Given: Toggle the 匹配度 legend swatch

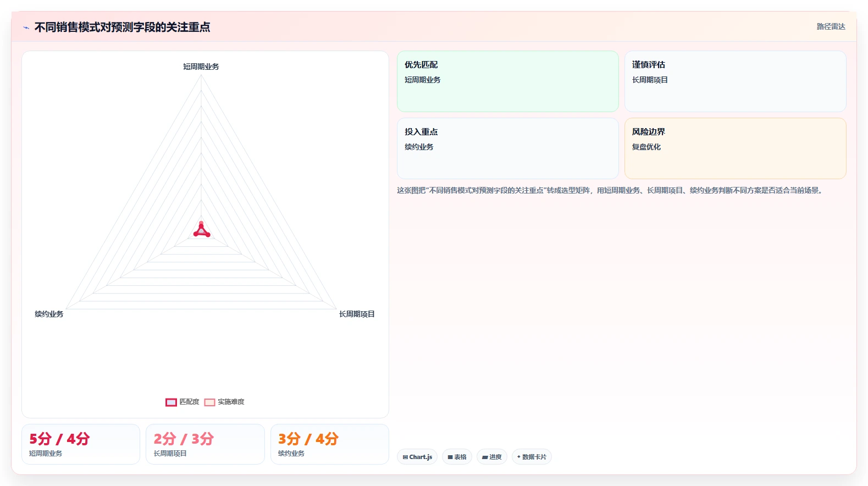Looking at the screenshot, I should click(x=171, y=402).
